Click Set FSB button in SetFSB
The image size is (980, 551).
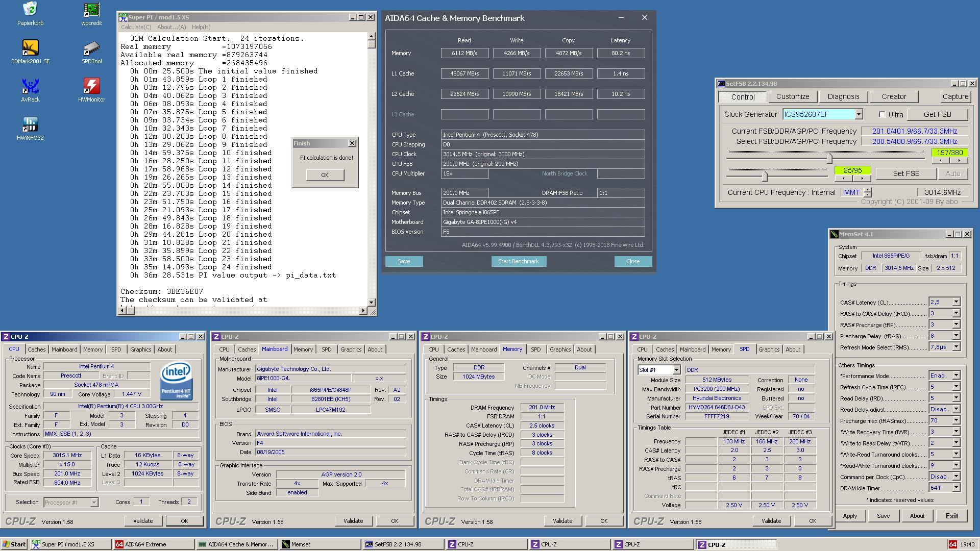tap(906, 173)
